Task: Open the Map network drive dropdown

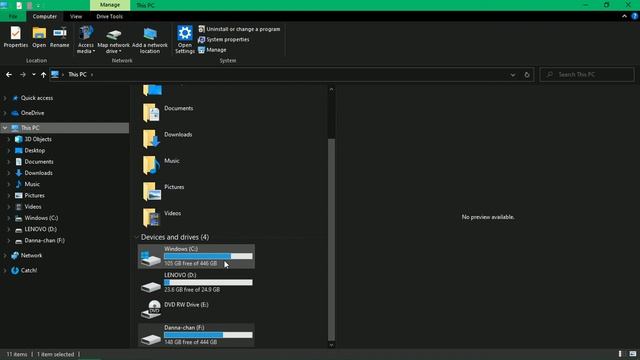Action: [x=113, y=40]
